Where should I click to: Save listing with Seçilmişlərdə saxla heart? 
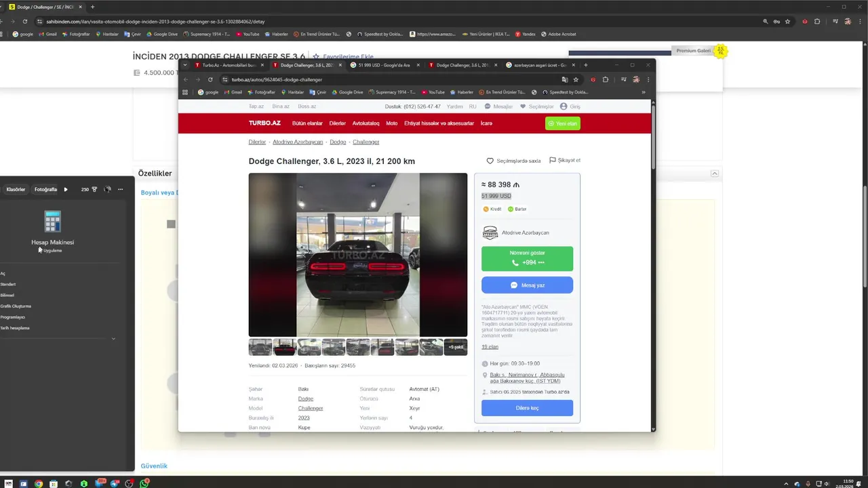pyautogui.click(x=513, y=161)
